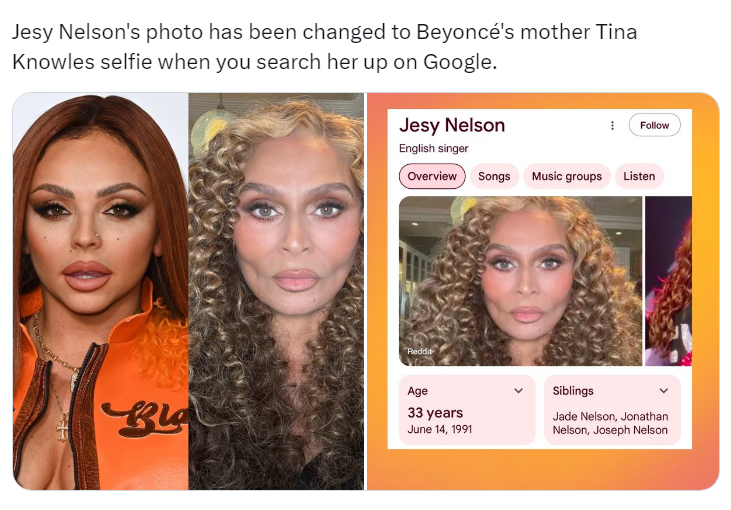Open the curly-hair selfie in the collage
The image size is (731, 510).
276,291
